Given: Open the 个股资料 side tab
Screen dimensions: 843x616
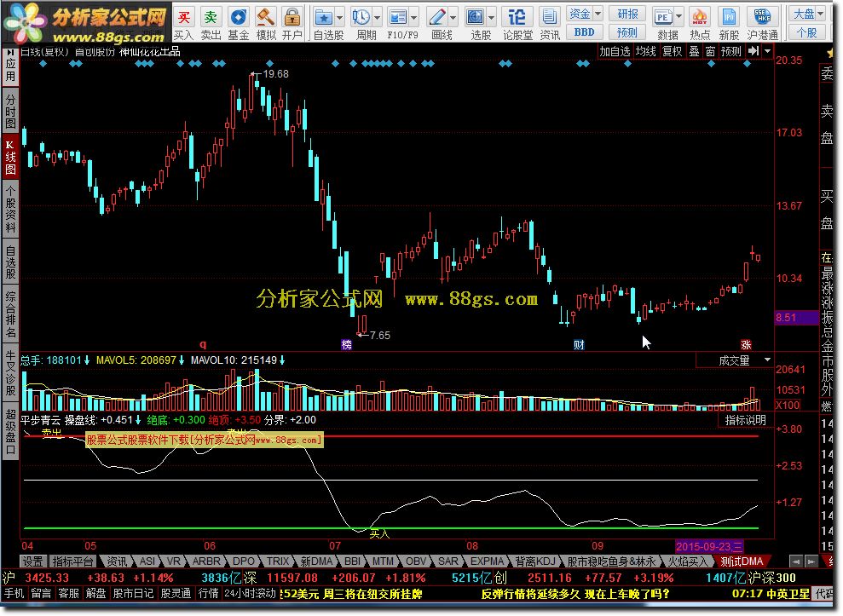Looking at the screenshot, I should (9, 209).
